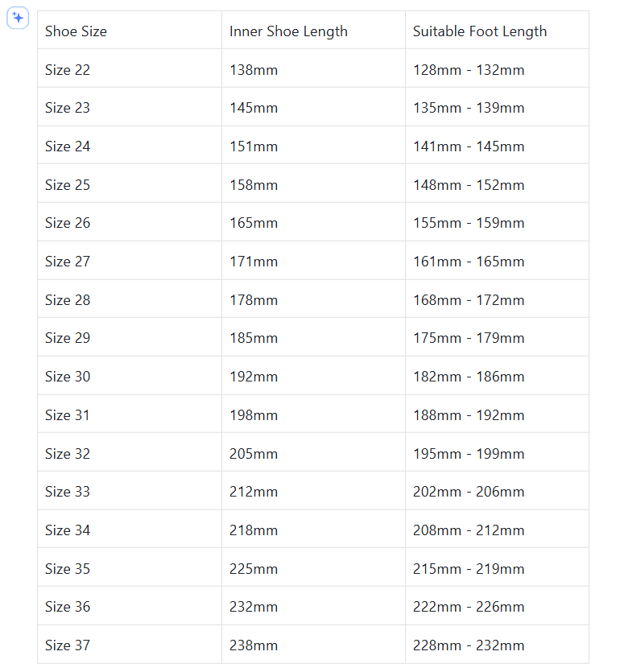Click the 182mm - 186mm foot length cell
Viewport: 620px width, 672px height.
469,377
